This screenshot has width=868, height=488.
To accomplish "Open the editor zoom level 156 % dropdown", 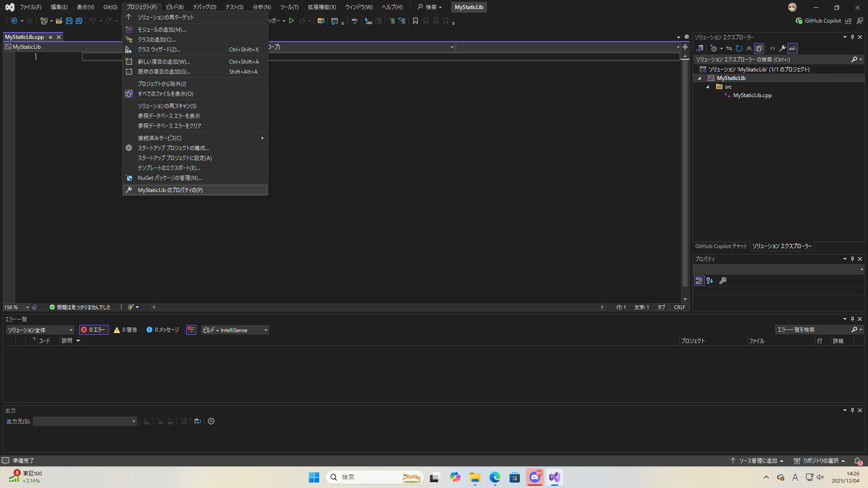I will [x=27, y=307].
